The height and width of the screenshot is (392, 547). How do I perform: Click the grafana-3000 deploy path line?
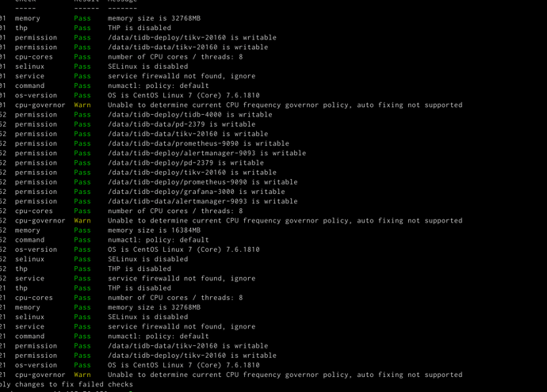point(196,192)
